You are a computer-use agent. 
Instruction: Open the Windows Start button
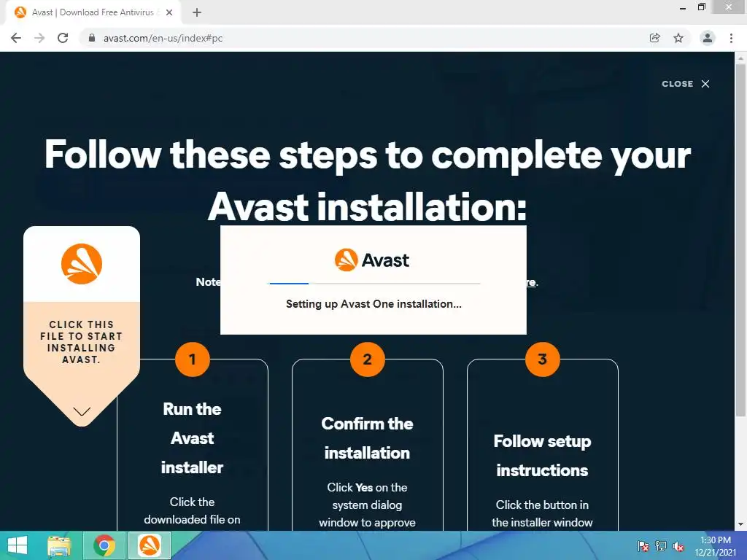(18, 545)
